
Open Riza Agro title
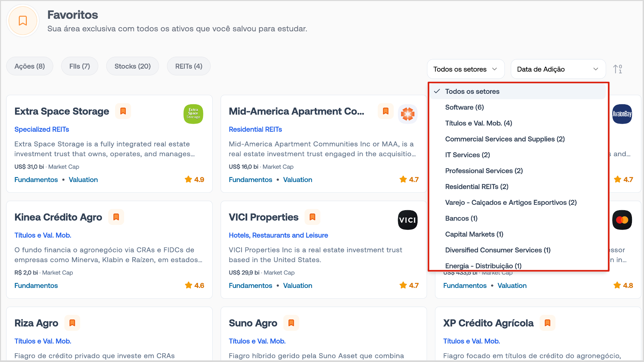click(x=36, y=323)
